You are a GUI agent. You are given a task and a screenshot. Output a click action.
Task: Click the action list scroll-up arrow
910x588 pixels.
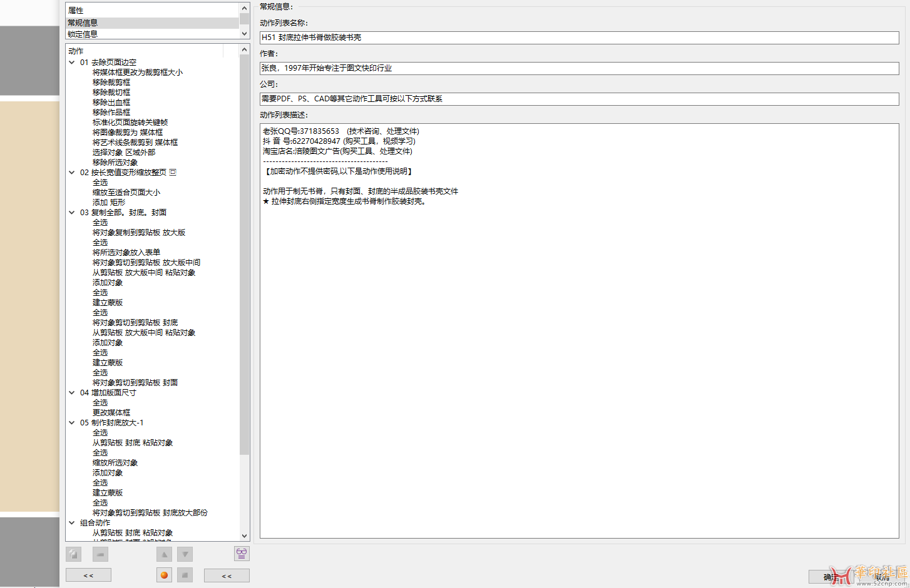coord(244,49)
